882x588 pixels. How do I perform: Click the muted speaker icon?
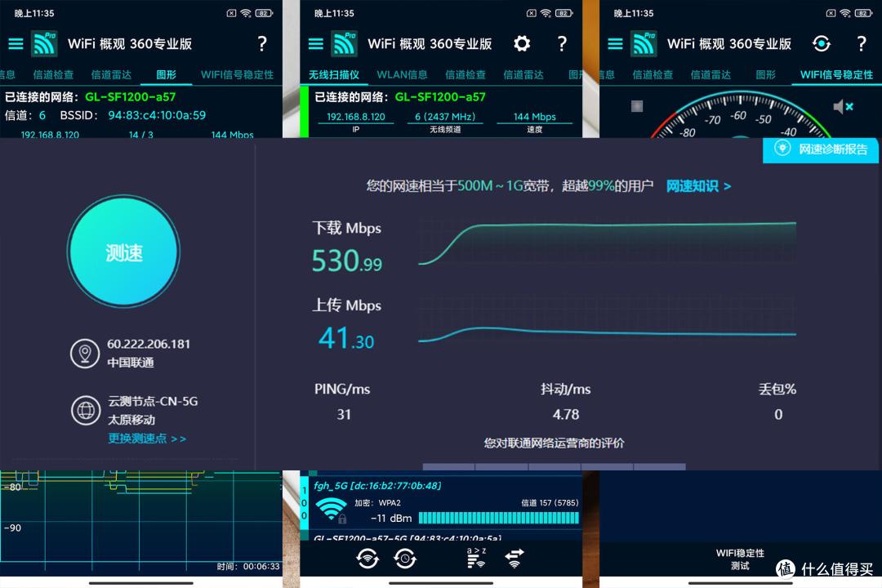tap(843, 106)
